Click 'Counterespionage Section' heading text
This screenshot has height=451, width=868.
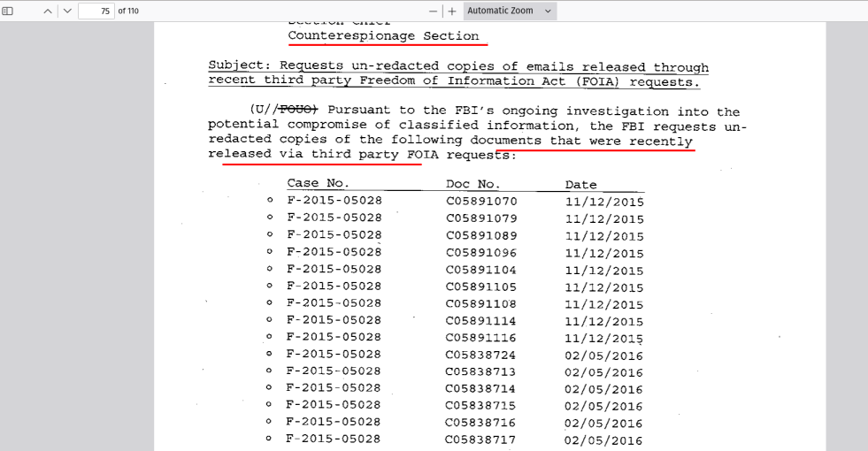pyautogui.click(x=384, y=35)
